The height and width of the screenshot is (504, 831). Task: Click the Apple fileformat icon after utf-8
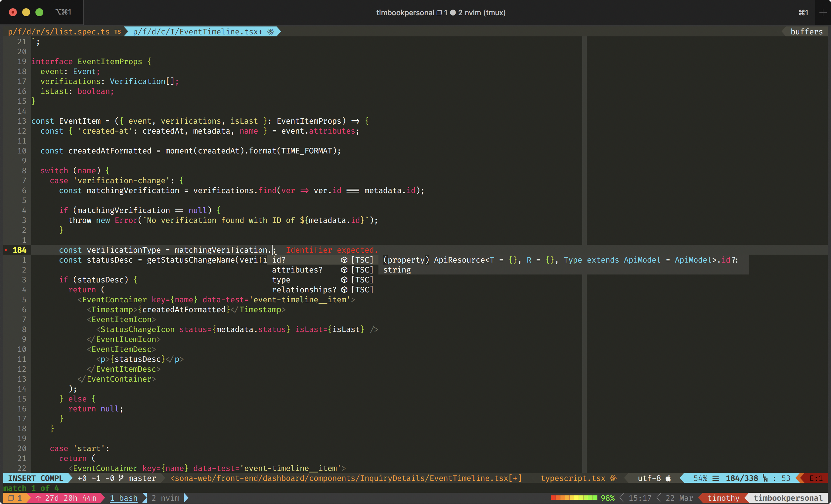pos(668,478)
